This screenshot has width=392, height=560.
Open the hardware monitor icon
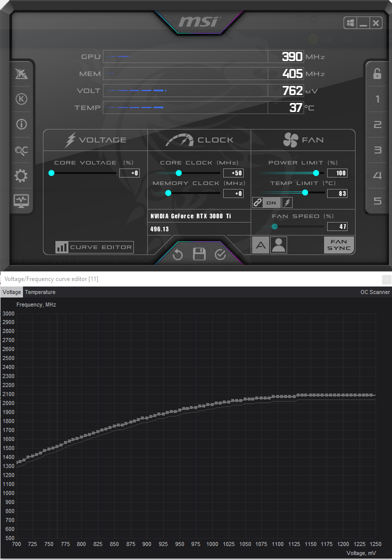point(21,201)
